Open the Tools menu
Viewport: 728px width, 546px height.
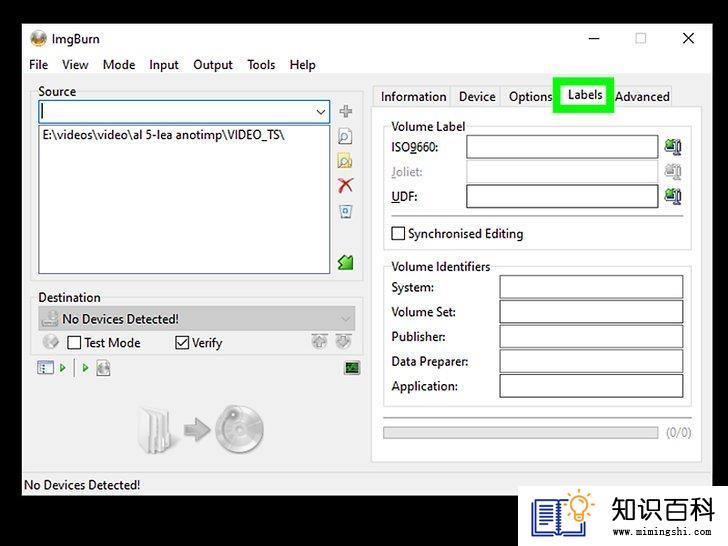point(261,65)
